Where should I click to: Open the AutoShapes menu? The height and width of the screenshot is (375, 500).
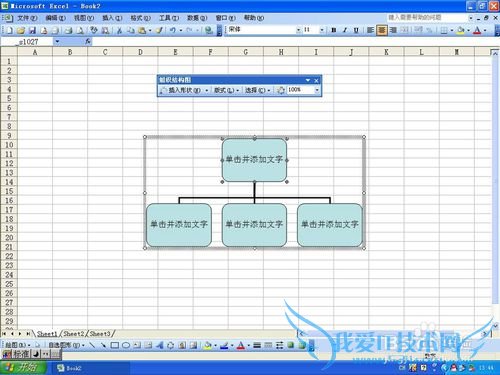tap(66, 345)
